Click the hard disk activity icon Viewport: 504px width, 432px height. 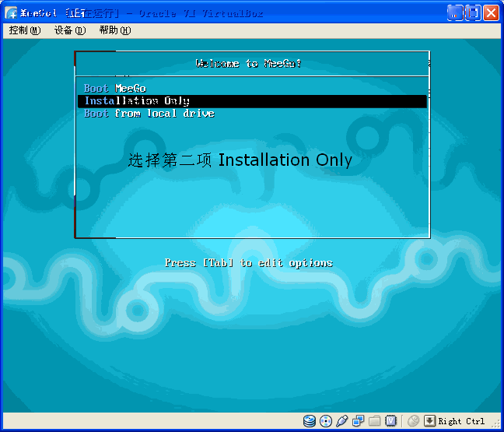(x=310, y=421)
